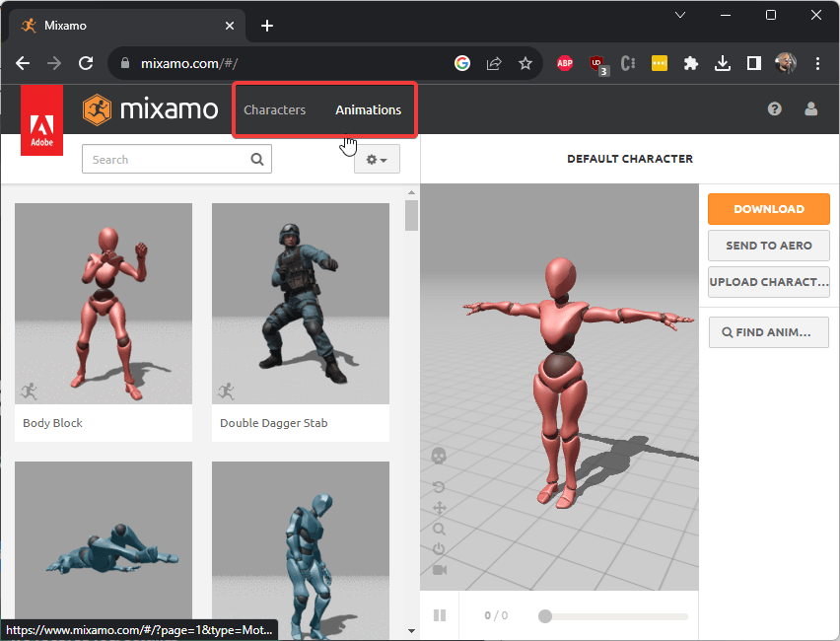Click the Body Block label
This screenshot has height=641, width=840.
coord(52,423)
